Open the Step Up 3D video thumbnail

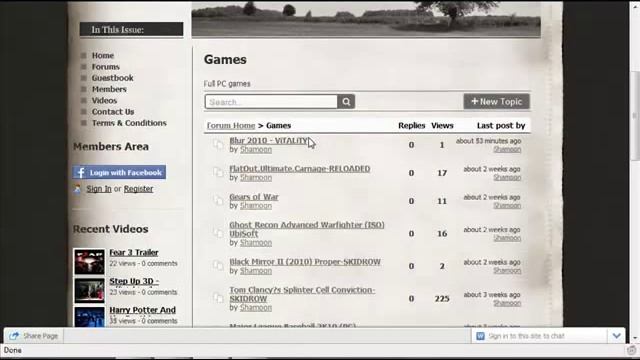pyautogui.click(x=89, y=291)
